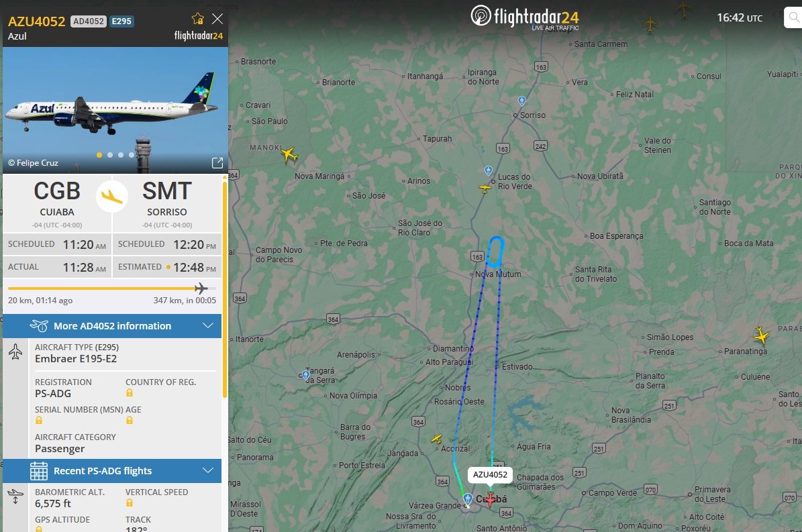Select the yellow aircraft near Manoki

289,154
